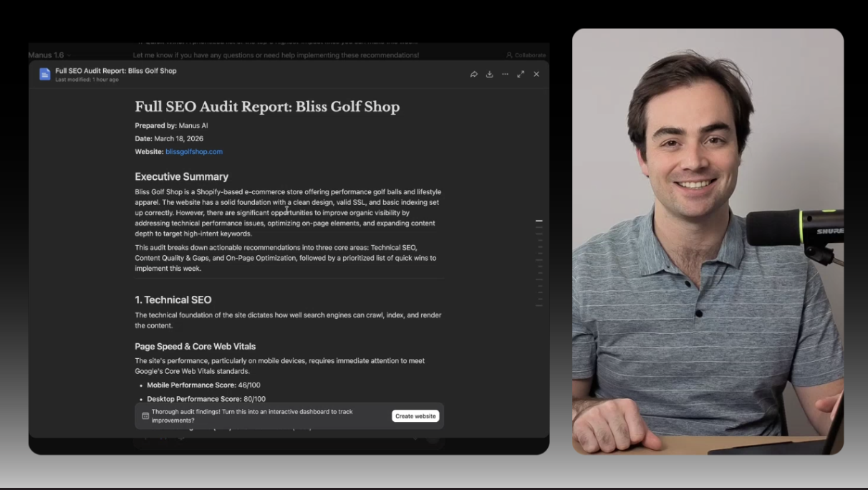The image size is (868, 490).
Task: Click the highlighted outline marker in the minimap
Action: point(539,221)
